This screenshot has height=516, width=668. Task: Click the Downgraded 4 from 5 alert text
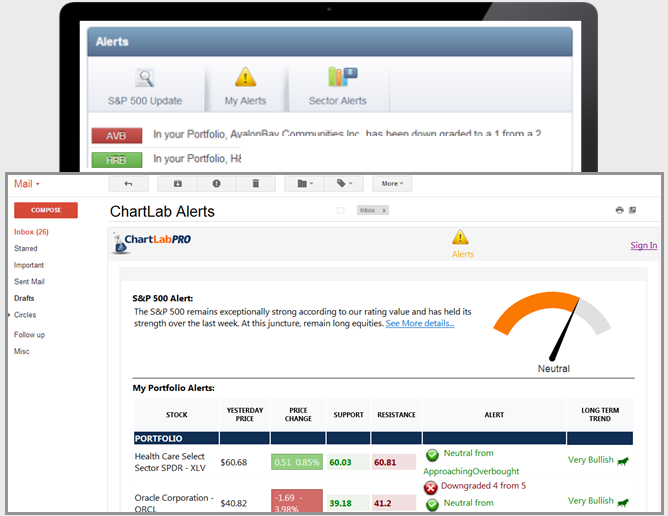point(484,486)
